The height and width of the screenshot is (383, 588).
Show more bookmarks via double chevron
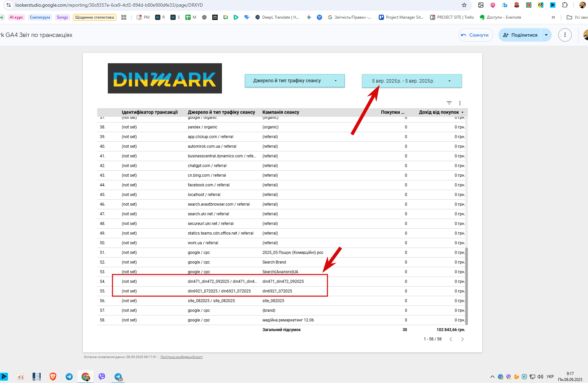pyautogui.click(x=553, y=17)
